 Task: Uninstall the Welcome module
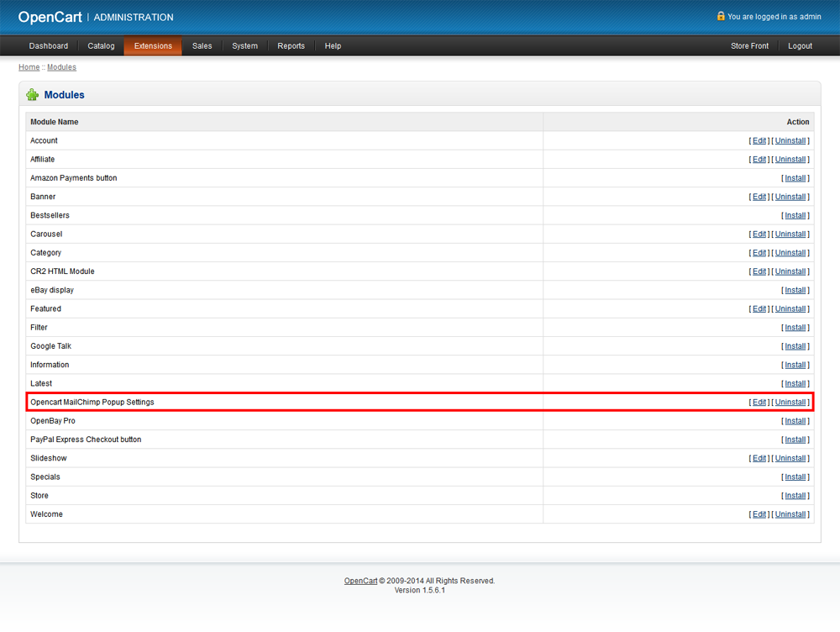pos(790,514)
